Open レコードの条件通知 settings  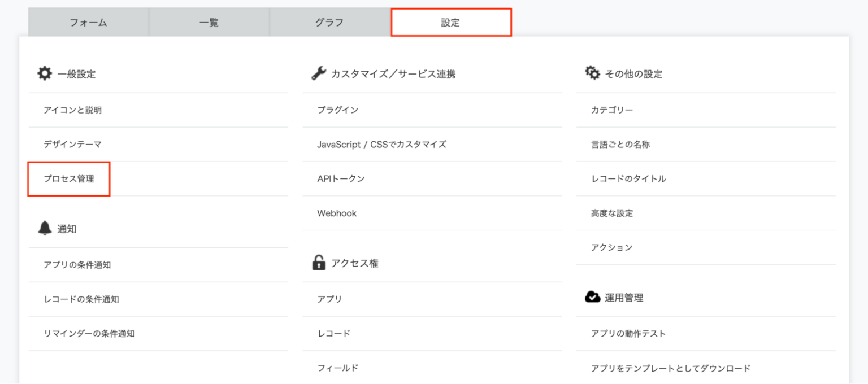tap(81, 299)
